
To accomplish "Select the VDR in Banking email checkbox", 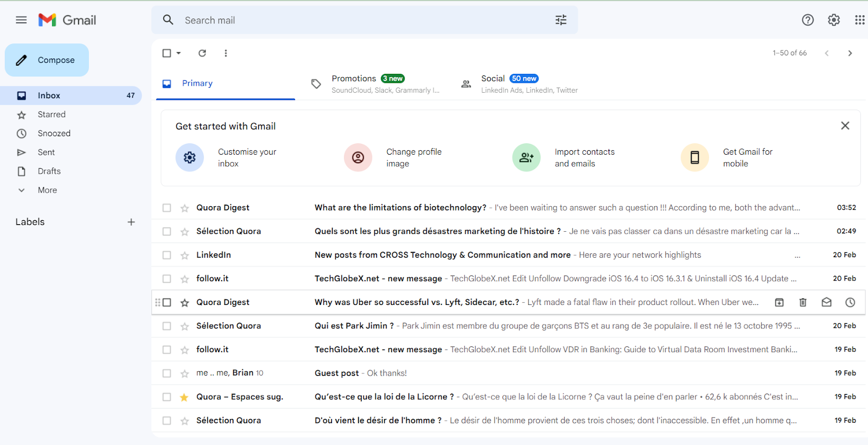I will [x=167, y=350].
